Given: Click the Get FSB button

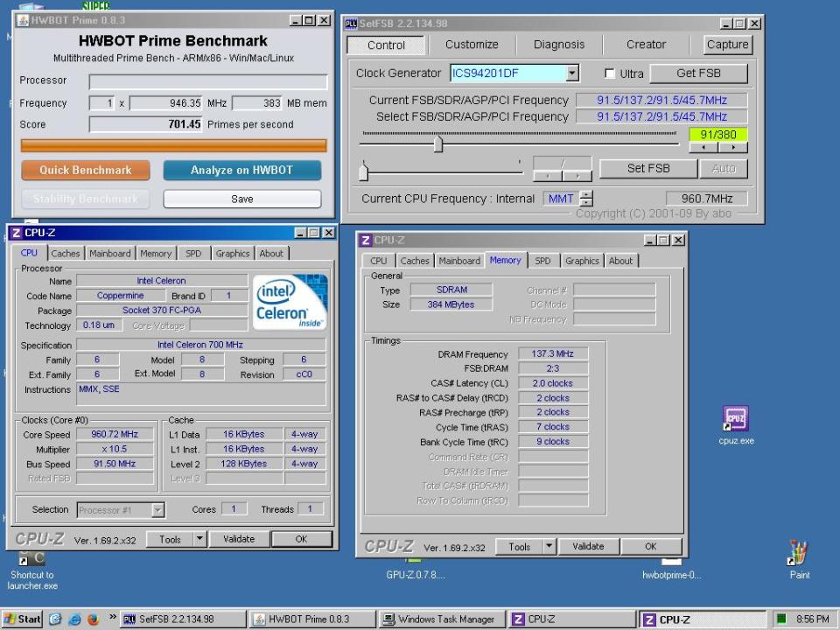Looking at the screenshot, I should click(698, 73).
